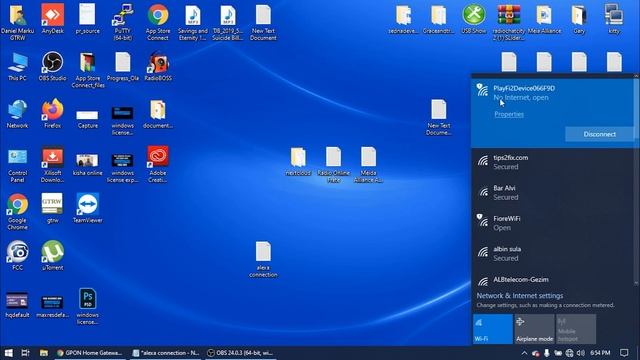Launch Google Chrome from the desktop
Screen dimensions: 640x360
[17, 212]
